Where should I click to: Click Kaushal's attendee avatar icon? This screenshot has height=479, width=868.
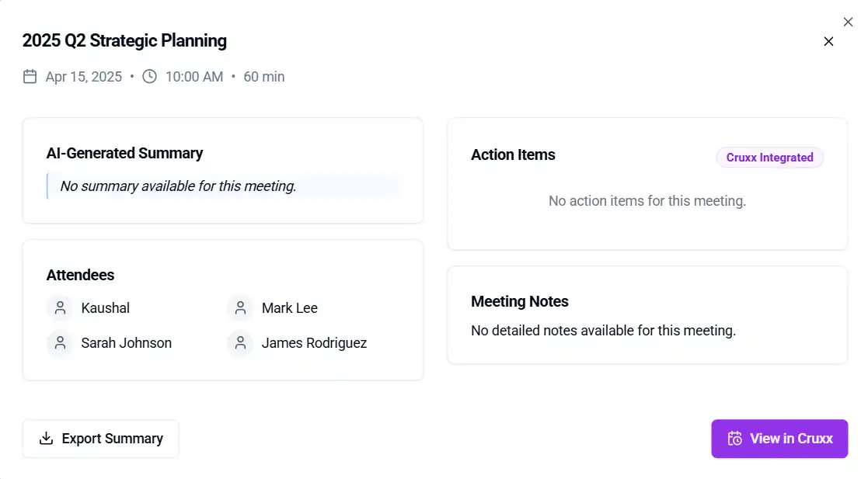[60, 308]
